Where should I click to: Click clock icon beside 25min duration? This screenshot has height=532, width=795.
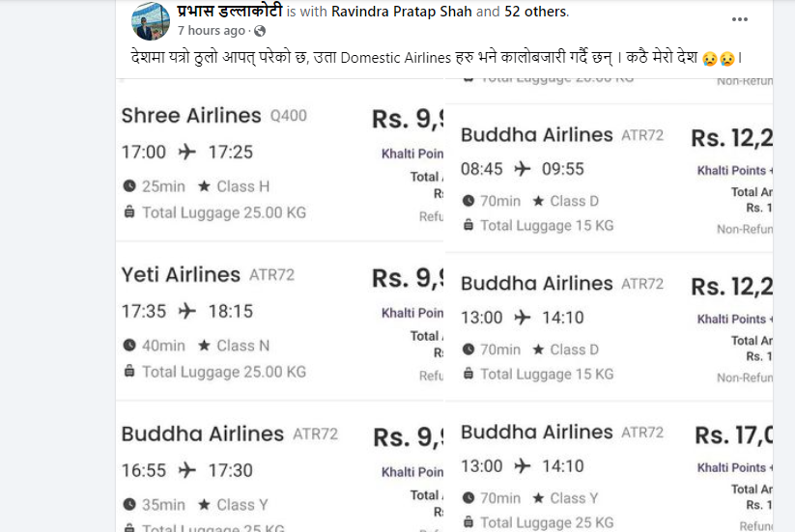(x=129, y=186)
